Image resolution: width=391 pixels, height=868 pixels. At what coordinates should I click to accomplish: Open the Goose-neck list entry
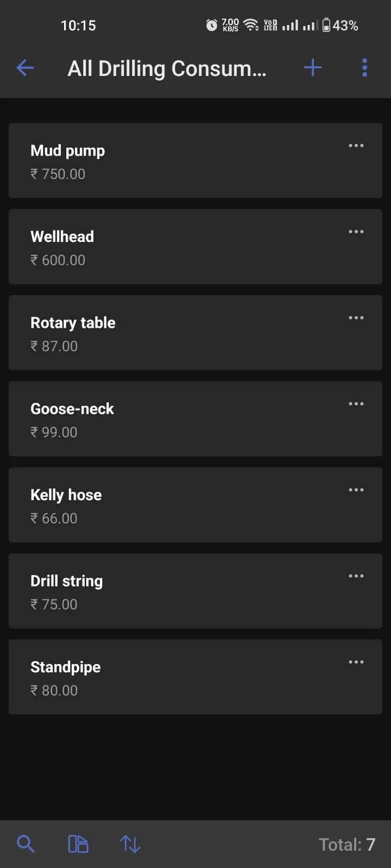tap(195, 419)
